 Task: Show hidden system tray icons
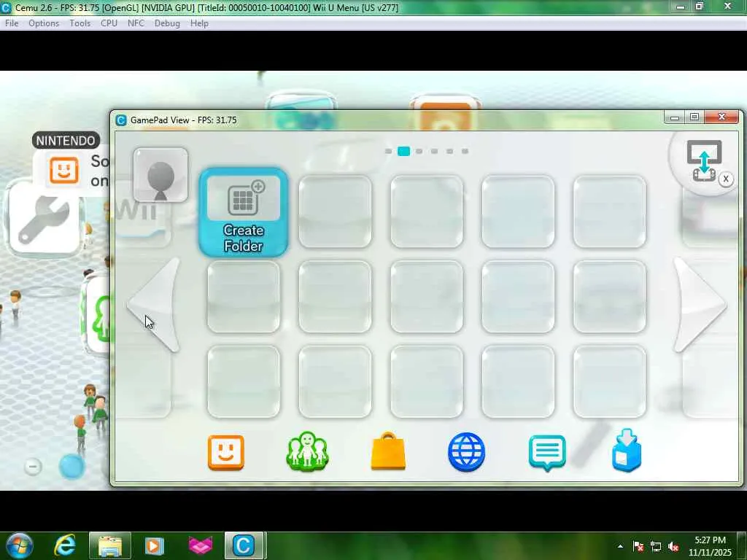pyautogui.click(x=620, y=546)
